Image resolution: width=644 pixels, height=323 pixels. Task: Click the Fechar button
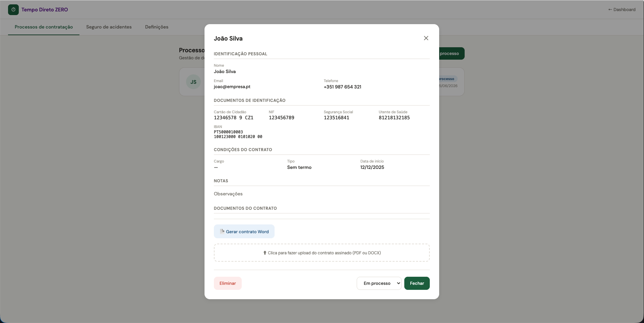coord(417,283)
